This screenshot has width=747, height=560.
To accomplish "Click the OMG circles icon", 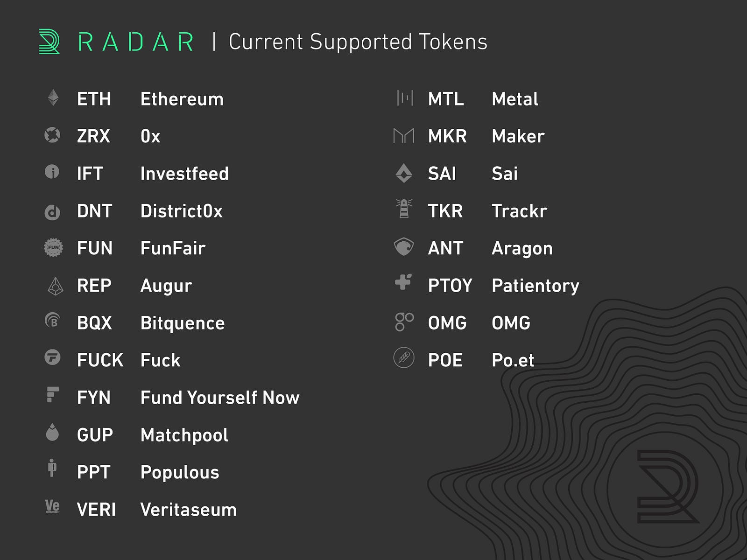I will coord(404,322).
